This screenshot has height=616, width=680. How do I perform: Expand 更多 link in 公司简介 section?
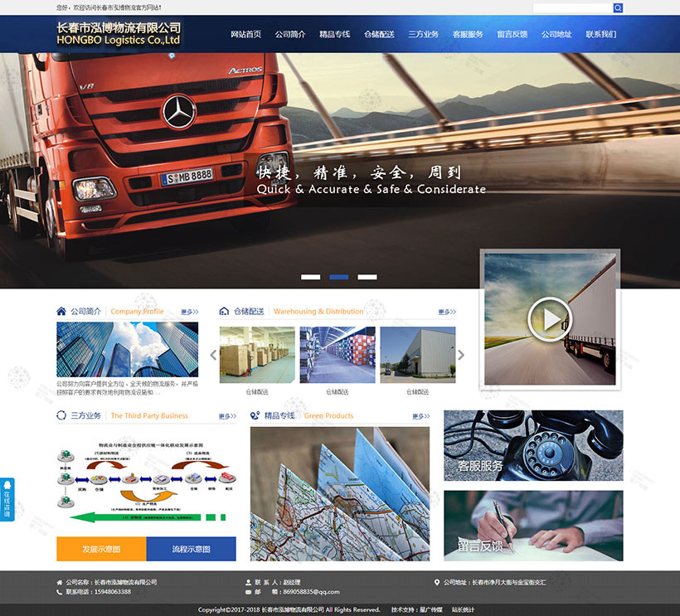coord(190,313)
